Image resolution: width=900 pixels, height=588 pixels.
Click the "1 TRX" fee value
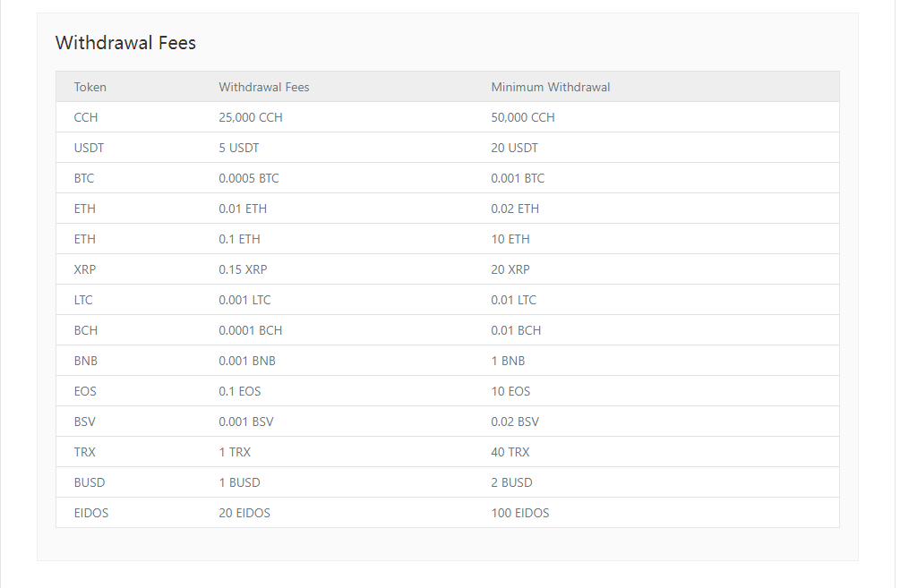coord(235,452)
